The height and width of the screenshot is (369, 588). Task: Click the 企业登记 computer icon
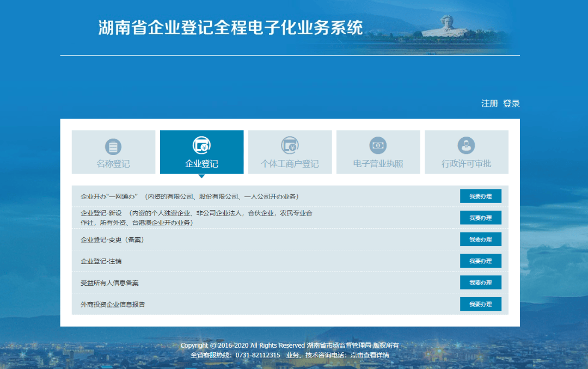[x=201, y=145]
